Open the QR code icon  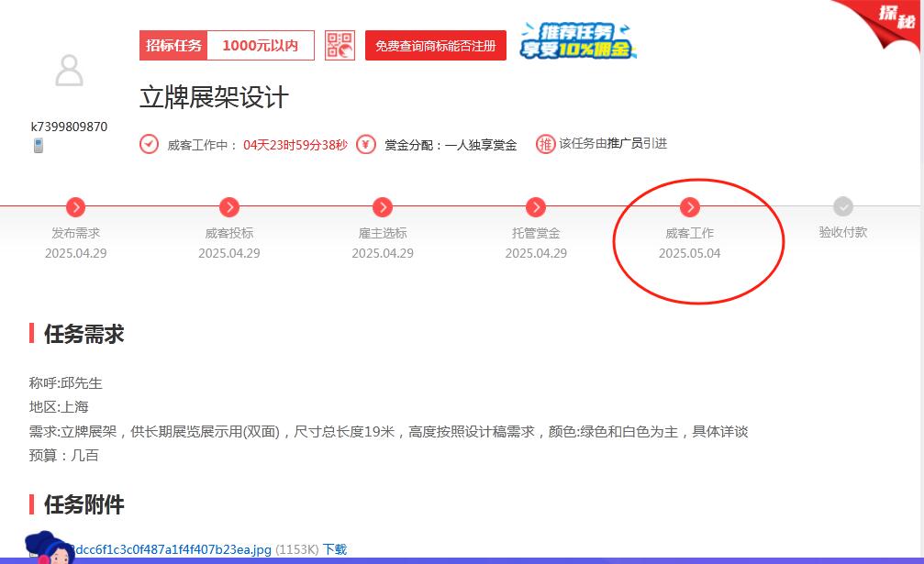pyautogui.click(x=340, y=45)
